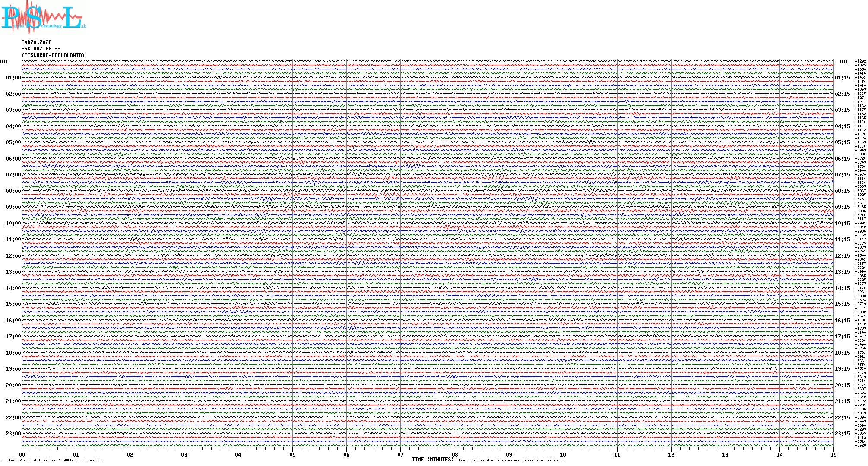Select the 01:00 hour marker
Screen dimensions: 868x466
tap(13, 78)
